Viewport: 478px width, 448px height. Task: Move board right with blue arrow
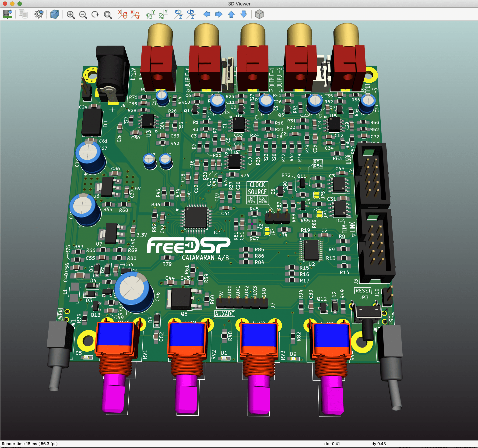pos(219,14)
